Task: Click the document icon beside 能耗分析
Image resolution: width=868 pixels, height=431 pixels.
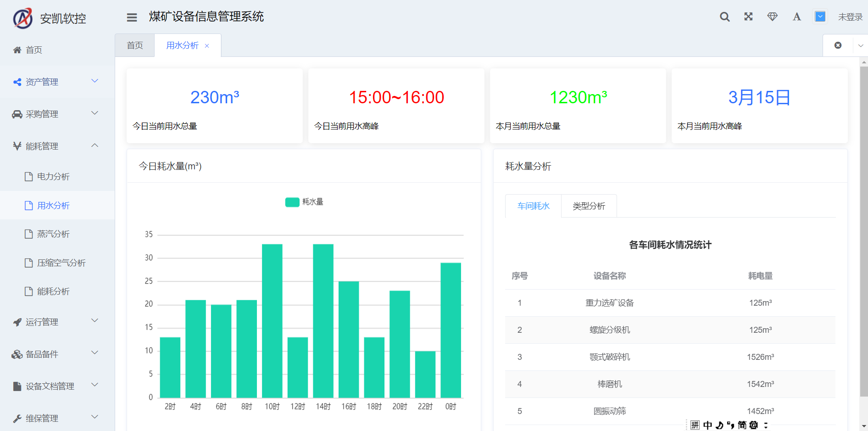Action: 28,291
